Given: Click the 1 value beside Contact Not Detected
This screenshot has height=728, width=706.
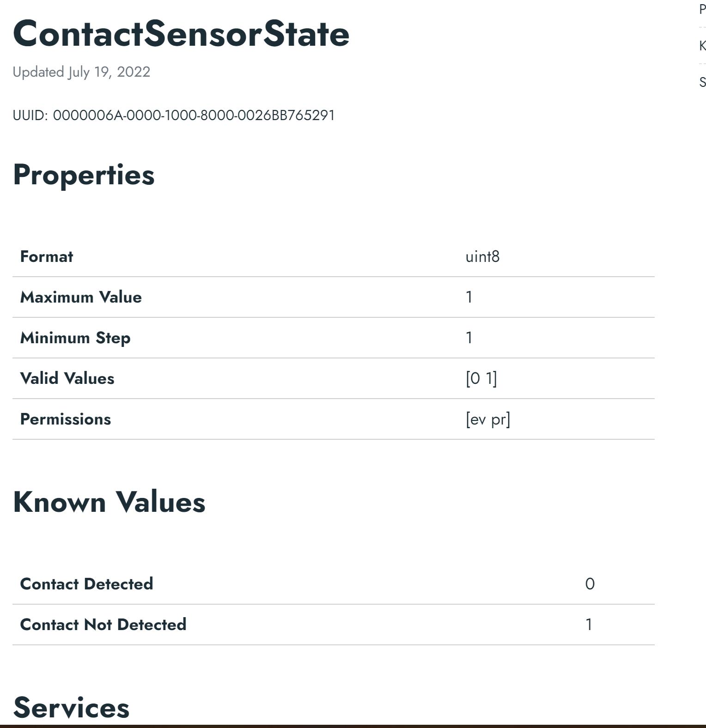Looking at the screenshot, I should coord(589,625).
